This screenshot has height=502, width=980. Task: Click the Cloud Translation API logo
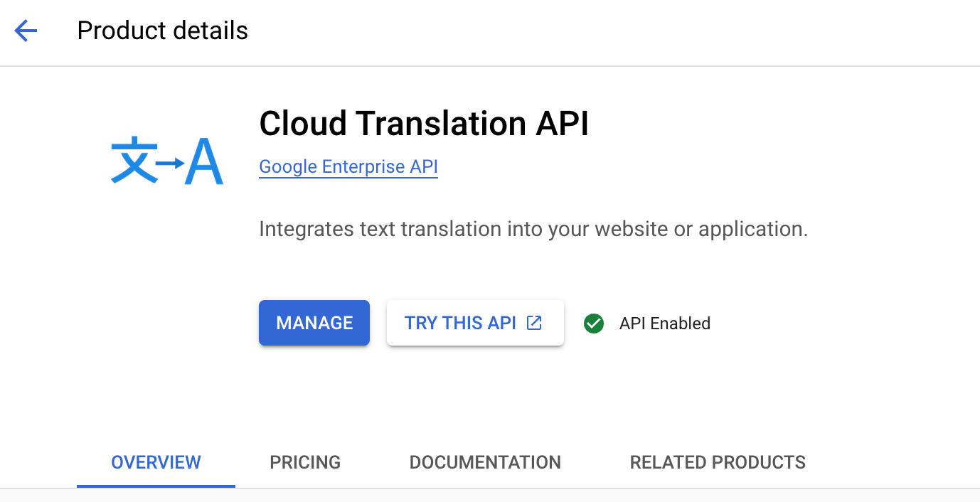pos(167,161)
